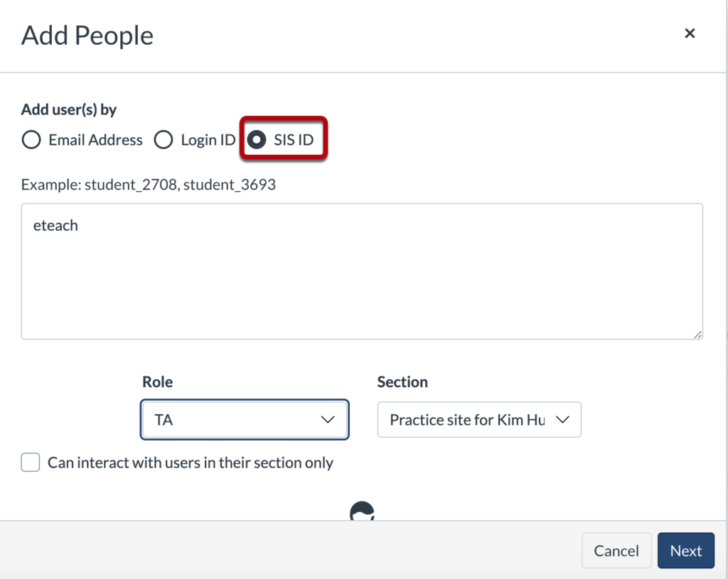This screenshot has height=579, width=728.
Task: Click the loading spinner at dialog bottom
Action: [x=363, y=511]
